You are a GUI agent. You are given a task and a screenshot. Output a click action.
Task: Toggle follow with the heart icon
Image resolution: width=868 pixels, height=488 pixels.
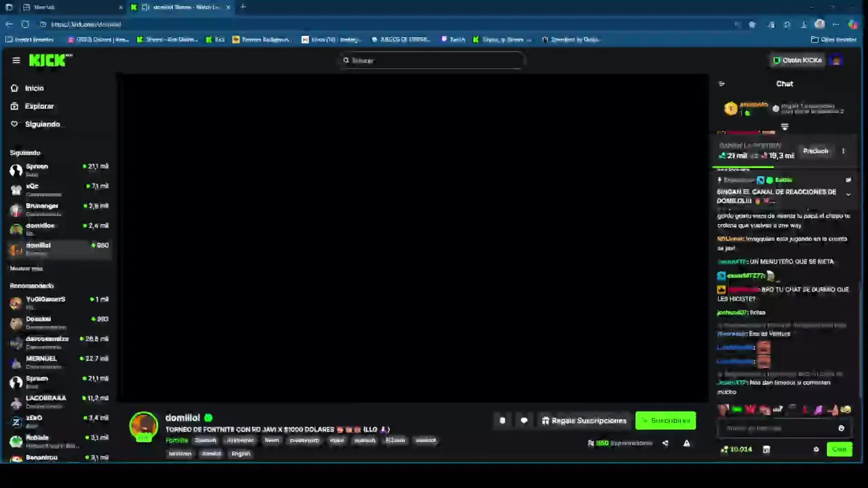[524, 421]
